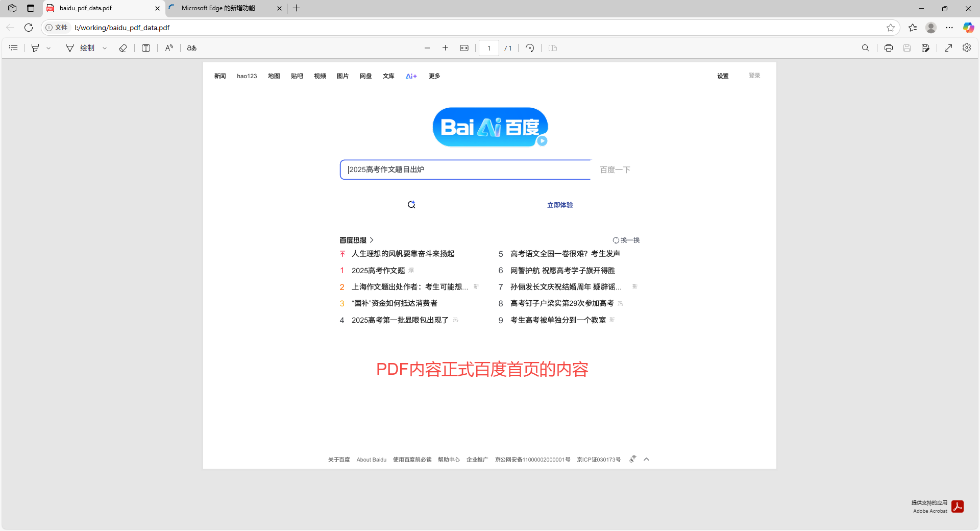Print the PDF document
Viewport: 980px width, 531px height.
coord(889,48)
